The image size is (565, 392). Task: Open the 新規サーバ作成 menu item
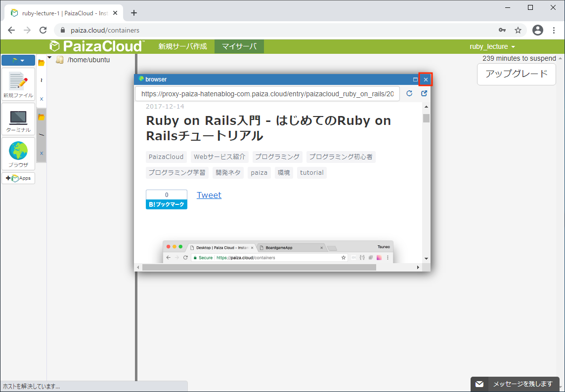tap(183, 46)
